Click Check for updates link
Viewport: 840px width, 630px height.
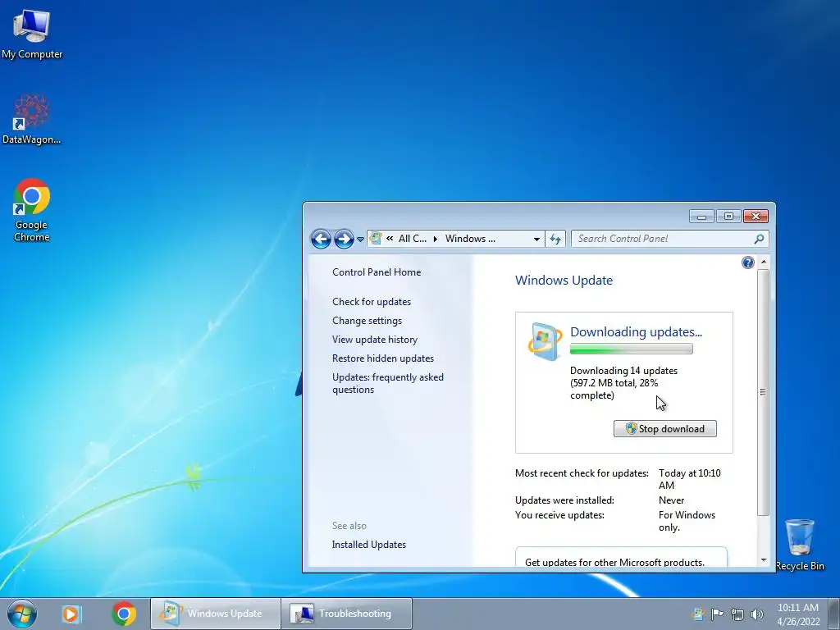(372, 302)
